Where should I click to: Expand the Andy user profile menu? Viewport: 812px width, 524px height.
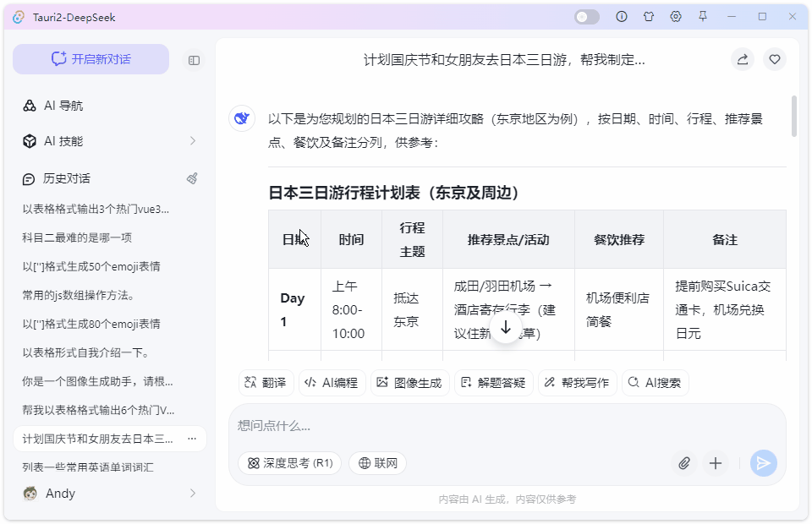[x=192, y=493]
